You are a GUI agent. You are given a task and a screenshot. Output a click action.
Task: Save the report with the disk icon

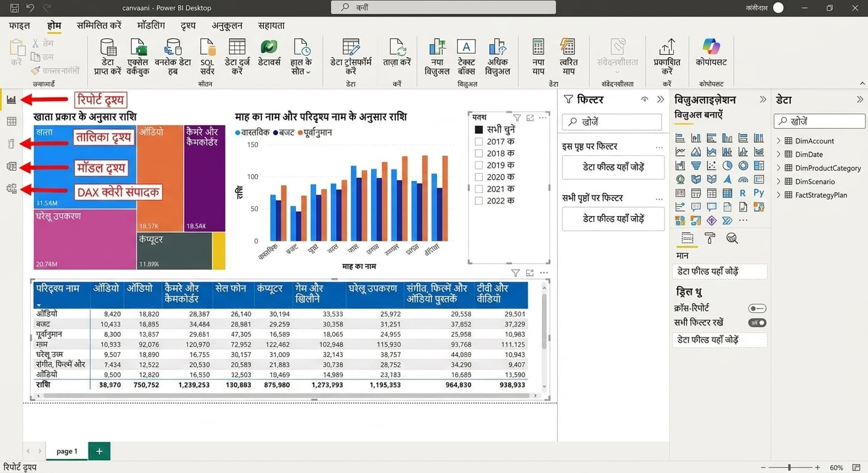(14, 8)
